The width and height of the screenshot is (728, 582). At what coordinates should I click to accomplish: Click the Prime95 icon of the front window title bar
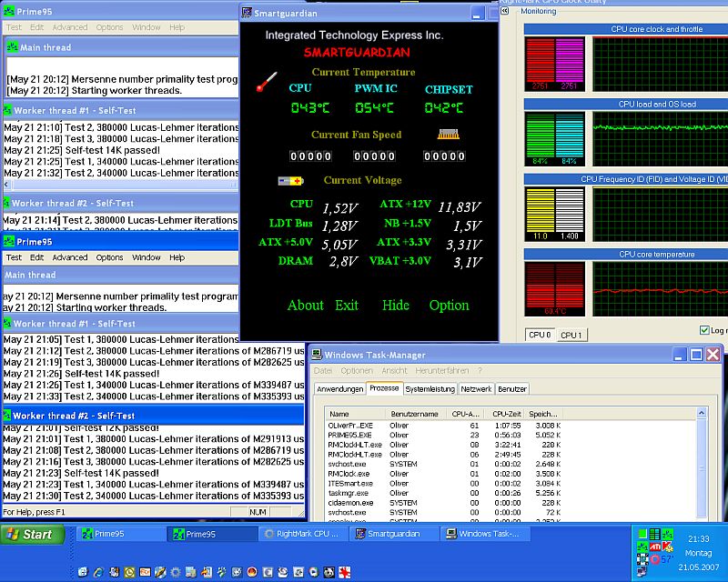[9, 241]
